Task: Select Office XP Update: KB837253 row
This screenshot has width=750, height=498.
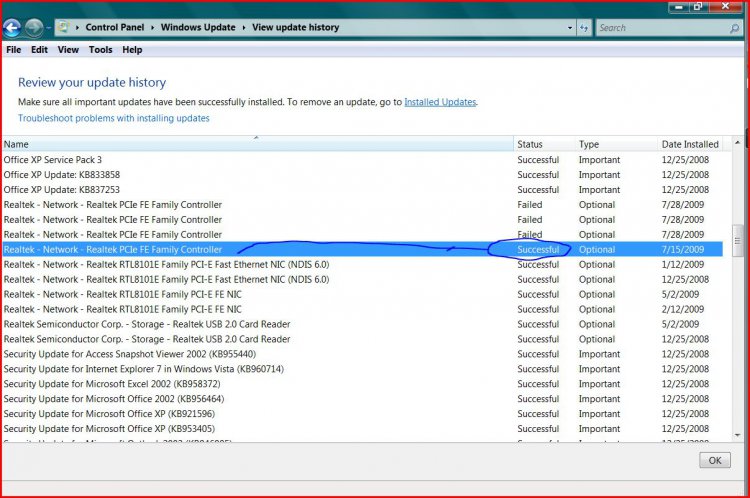Action: (362, 189)
